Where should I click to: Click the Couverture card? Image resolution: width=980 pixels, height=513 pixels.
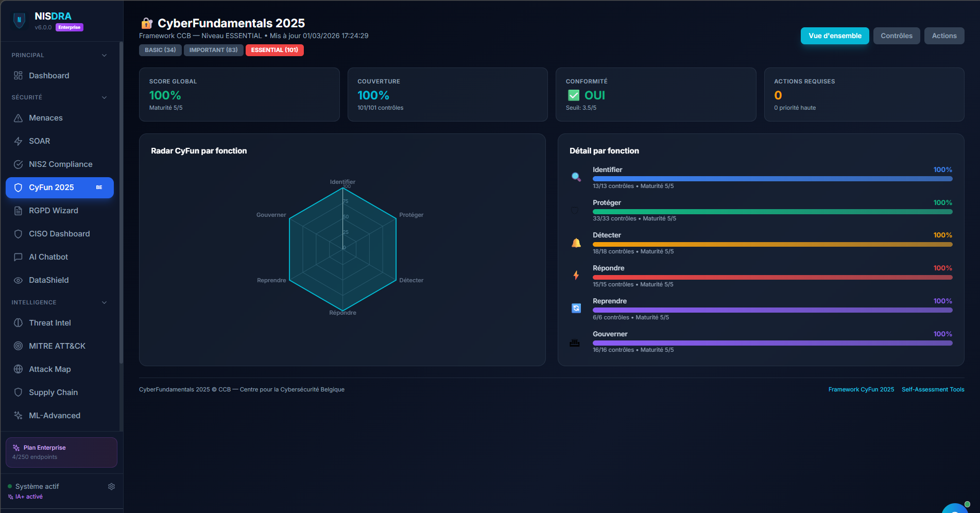448,95
